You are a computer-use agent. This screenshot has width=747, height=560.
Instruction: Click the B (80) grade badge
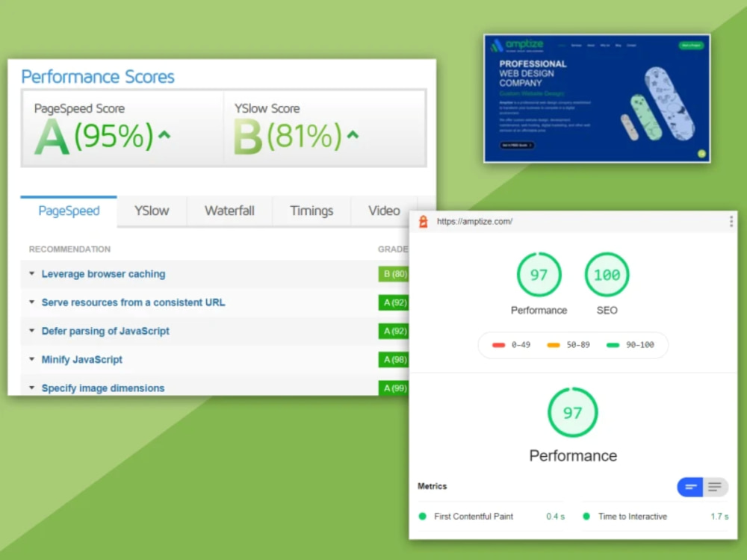tap(394, 274)
